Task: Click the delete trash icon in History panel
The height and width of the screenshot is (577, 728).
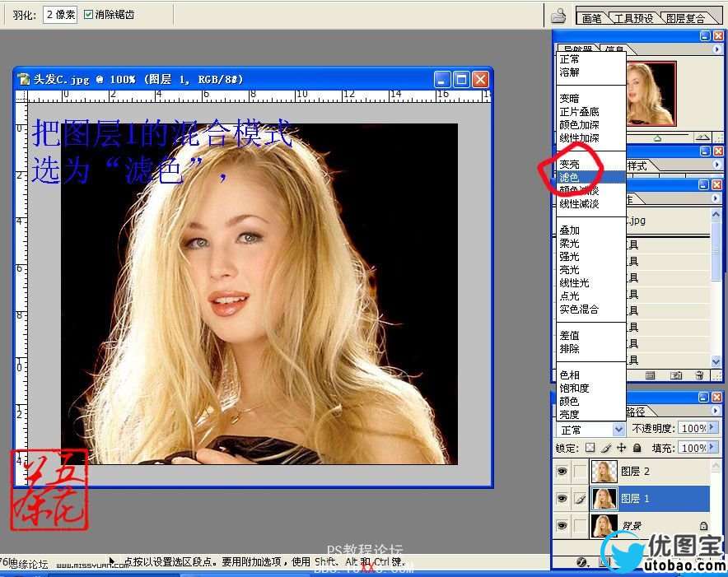Action: pyautogui.click(x=698, y=375)
